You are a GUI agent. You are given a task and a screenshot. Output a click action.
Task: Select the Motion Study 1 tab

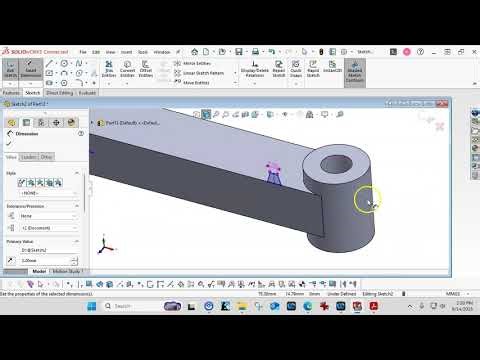(x=68, y=271)
